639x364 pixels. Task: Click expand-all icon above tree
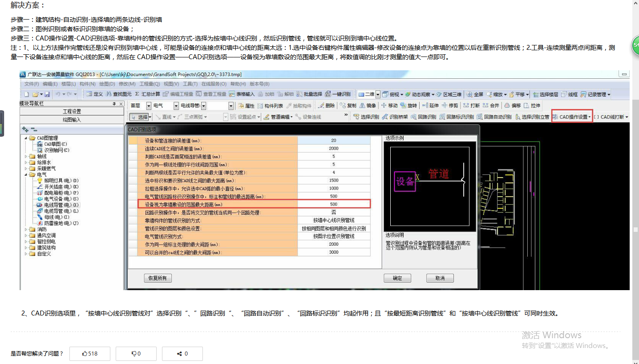tap(25, 129)
